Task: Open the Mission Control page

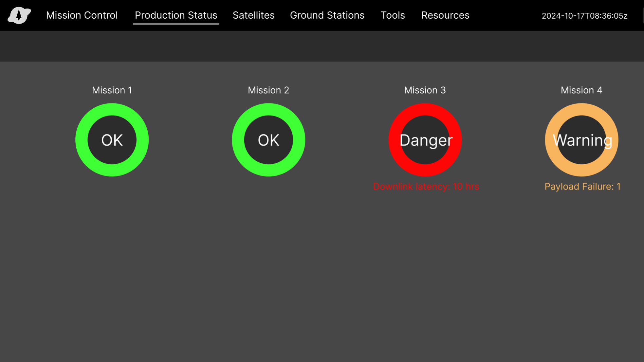Action: tap(82, 15)
